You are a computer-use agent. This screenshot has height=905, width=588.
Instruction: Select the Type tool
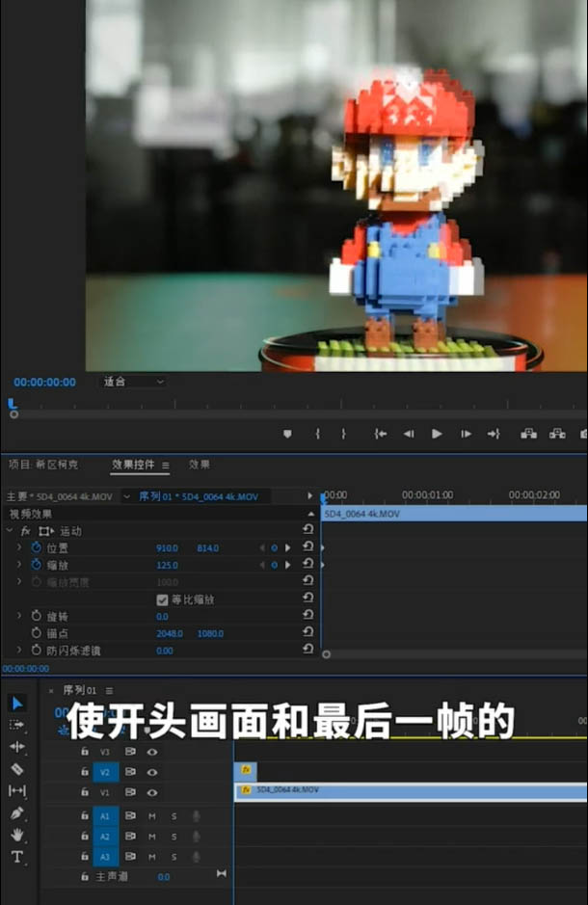click(16, 857)
